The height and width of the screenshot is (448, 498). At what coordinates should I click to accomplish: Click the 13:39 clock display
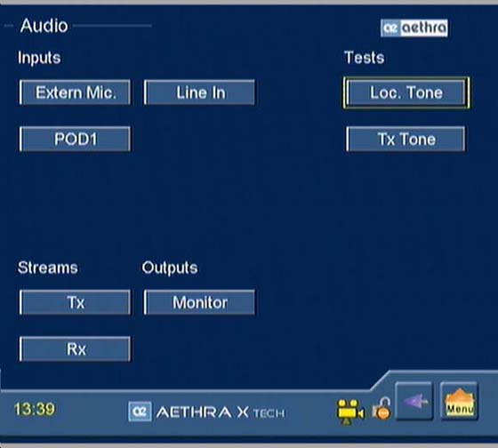[35, 409]
